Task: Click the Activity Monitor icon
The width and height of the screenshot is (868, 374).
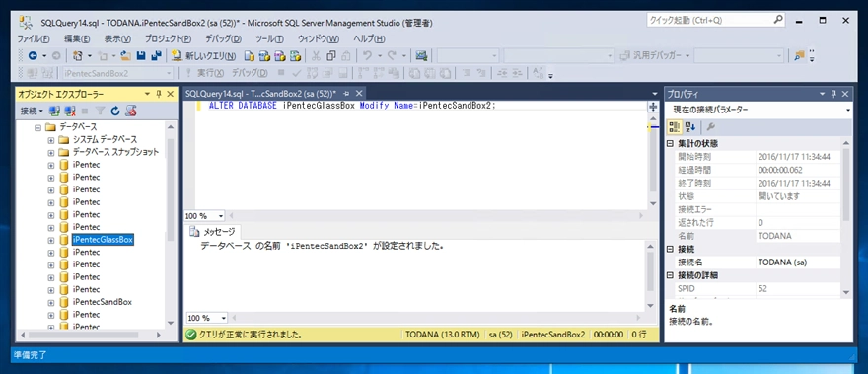Action: point(421,56)
